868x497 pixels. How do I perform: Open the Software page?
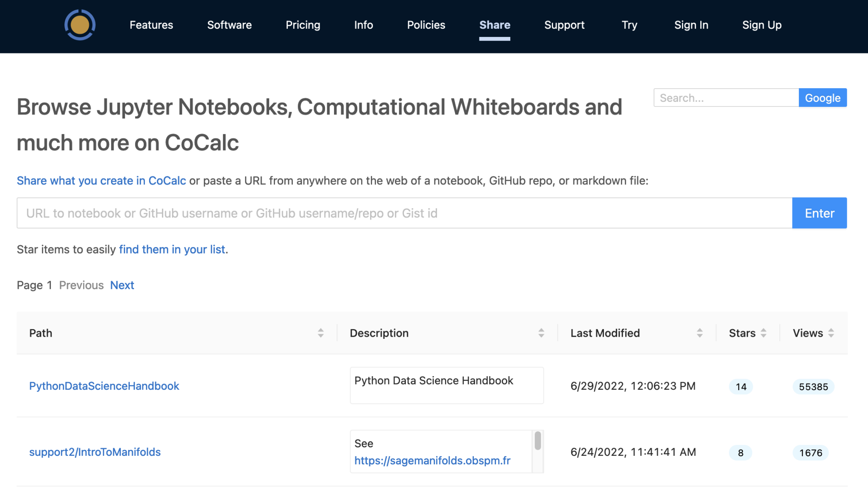[x=229, y=25]
